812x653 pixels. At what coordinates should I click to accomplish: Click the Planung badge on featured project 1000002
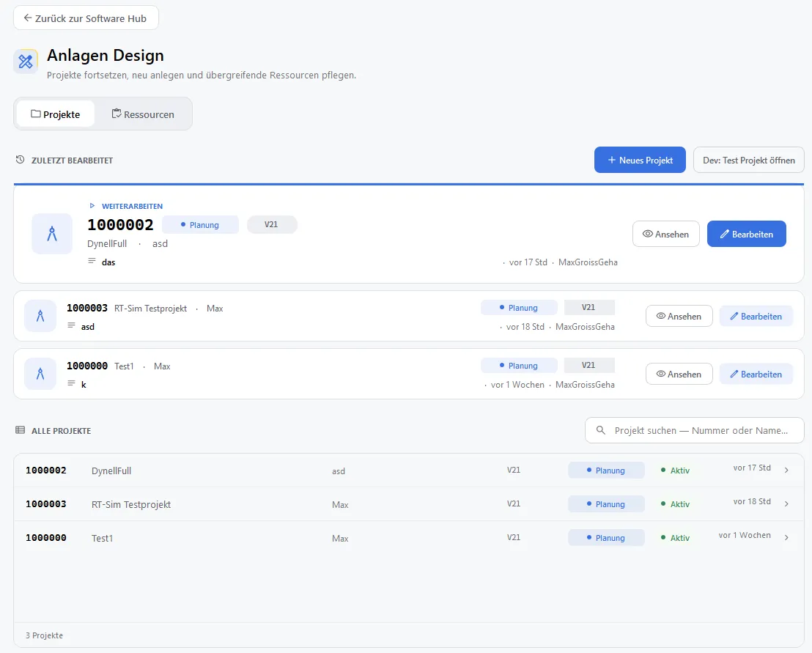[x=200, y=225]
